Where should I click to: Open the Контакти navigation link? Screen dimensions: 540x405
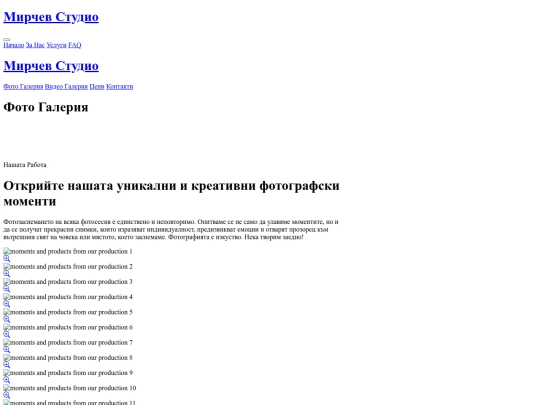point(120,86)
